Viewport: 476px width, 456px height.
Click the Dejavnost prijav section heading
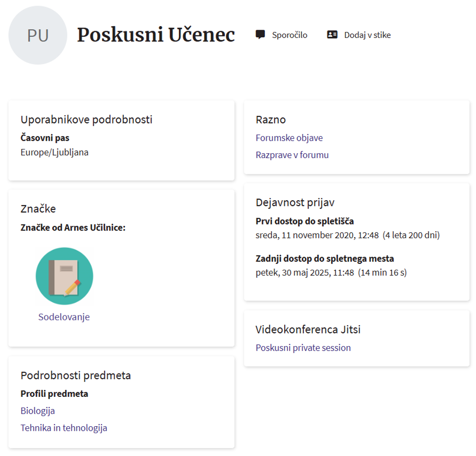point(295,203)
